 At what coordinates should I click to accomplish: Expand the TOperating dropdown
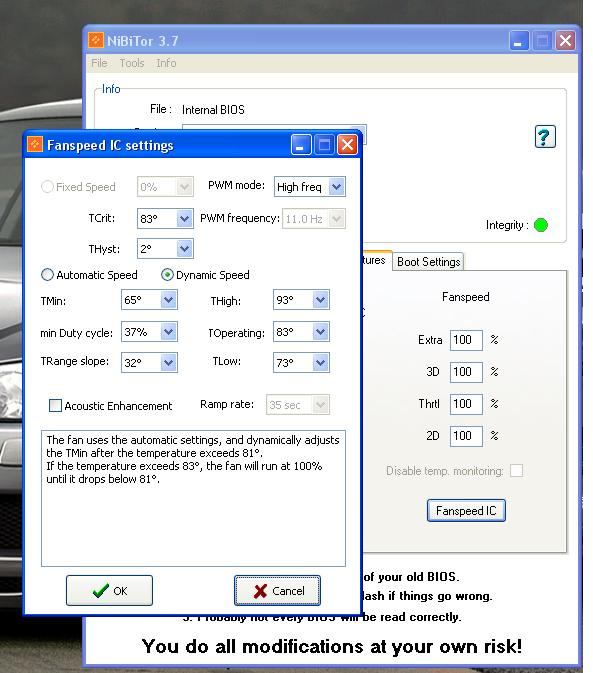point(321,332)
